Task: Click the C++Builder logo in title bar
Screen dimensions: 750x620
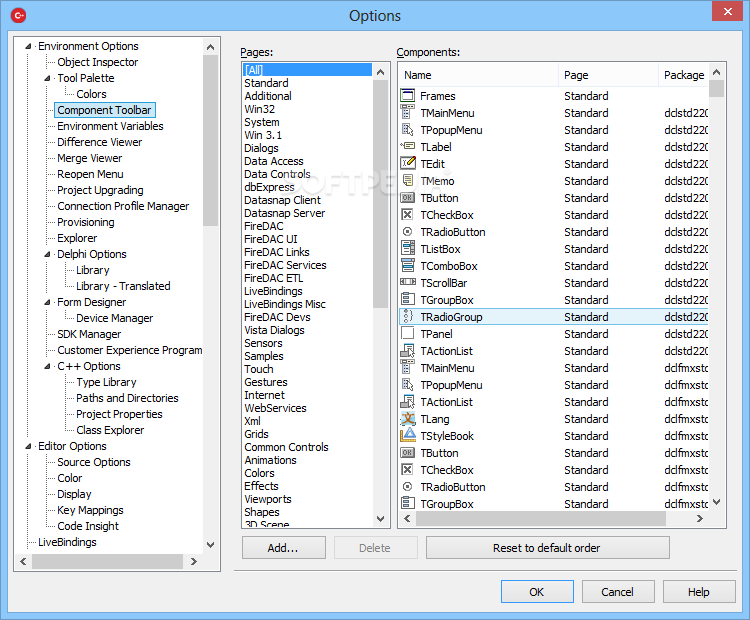Action: 18,15
